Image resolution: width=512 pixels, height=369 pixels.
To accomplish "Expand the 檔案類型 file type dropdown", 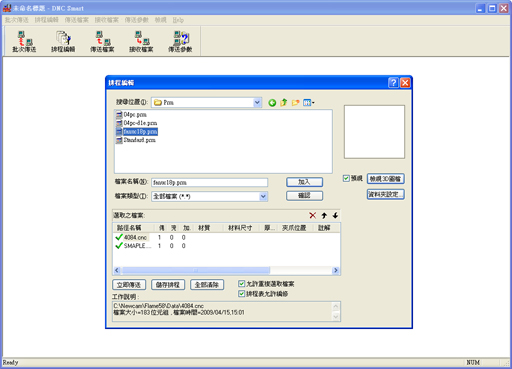I will [x=263, y=196].
